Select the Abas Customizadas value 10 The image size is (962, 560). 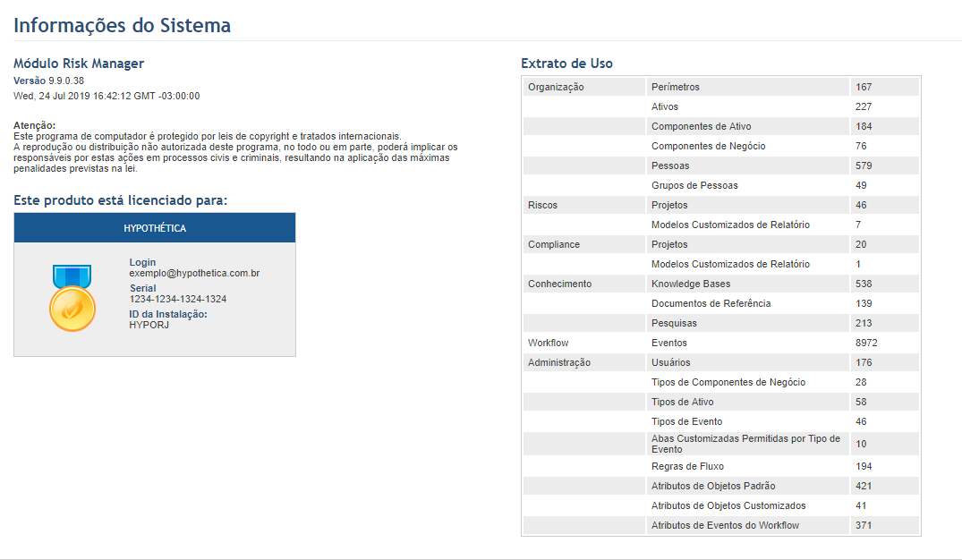tap(862, 444)
